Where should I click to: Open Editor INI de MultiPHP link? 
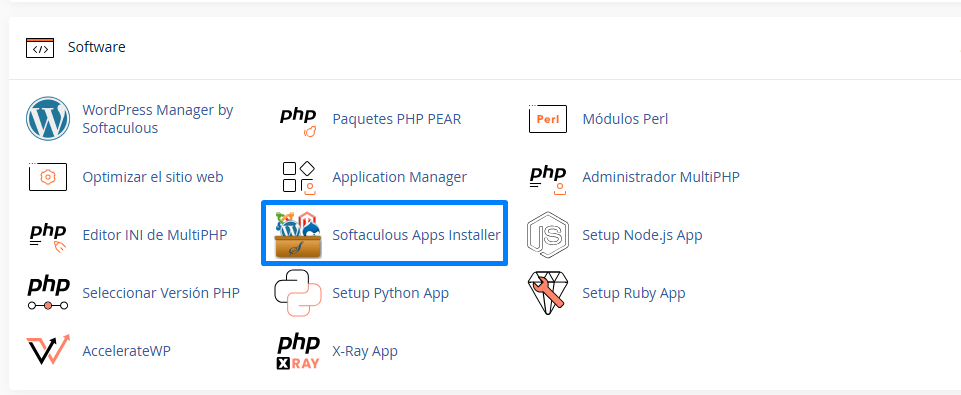(154, 235)
